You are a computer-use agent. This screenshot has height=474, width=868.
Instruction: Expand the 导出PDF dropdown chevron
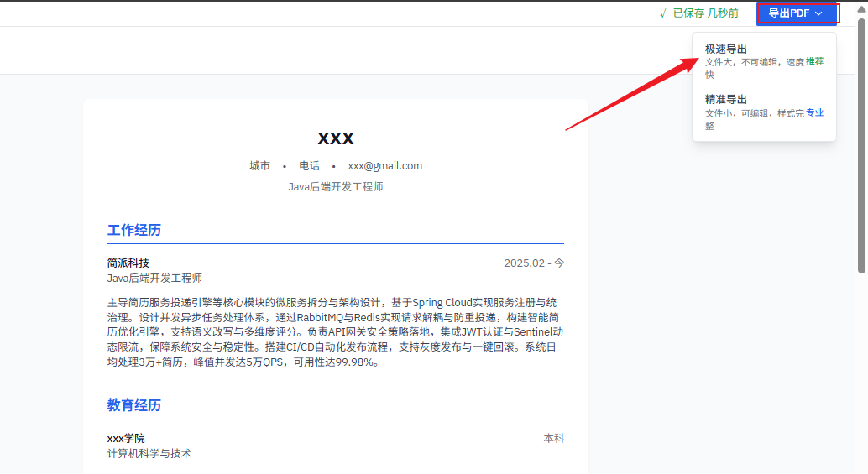(818, 13)
